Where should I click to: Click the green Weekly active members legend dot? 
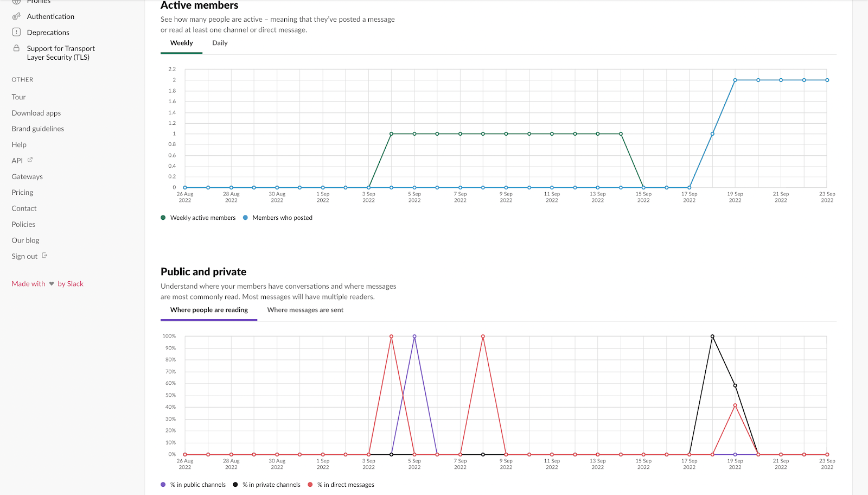163,218
